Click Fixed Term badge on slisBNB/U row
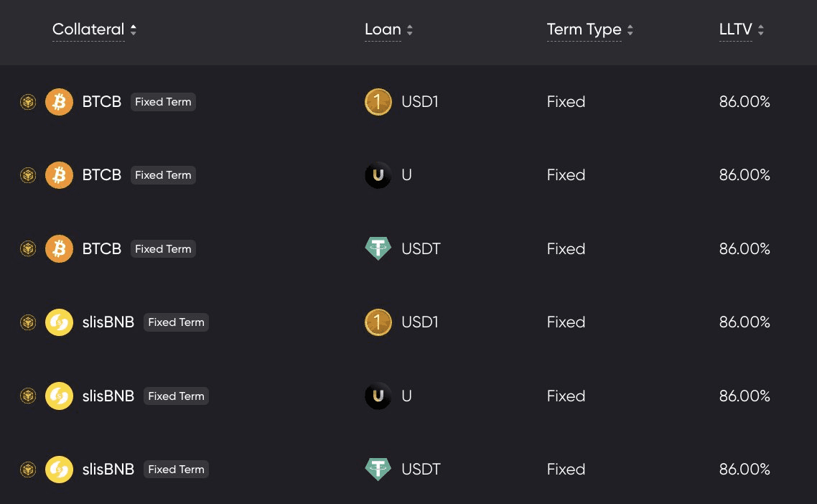817x504 pixels. pos(176,396)
